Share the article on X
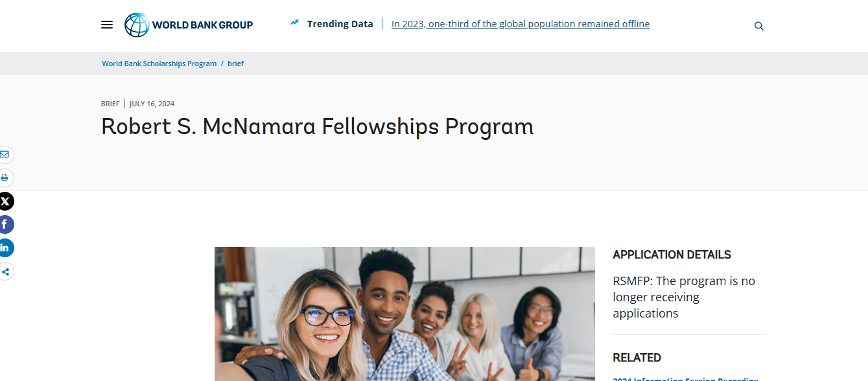Screen dimensions: 868x381 [x=6, y=202]
